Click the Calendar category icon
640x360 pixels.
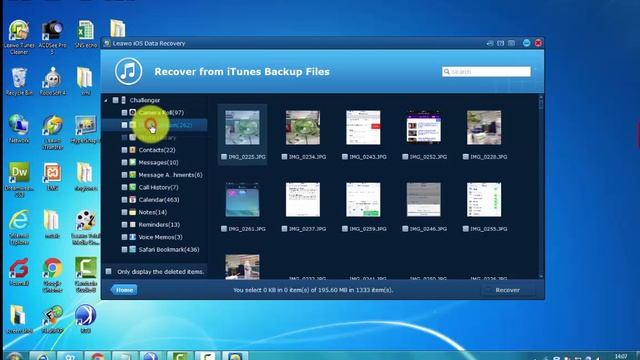coord(133,200)
